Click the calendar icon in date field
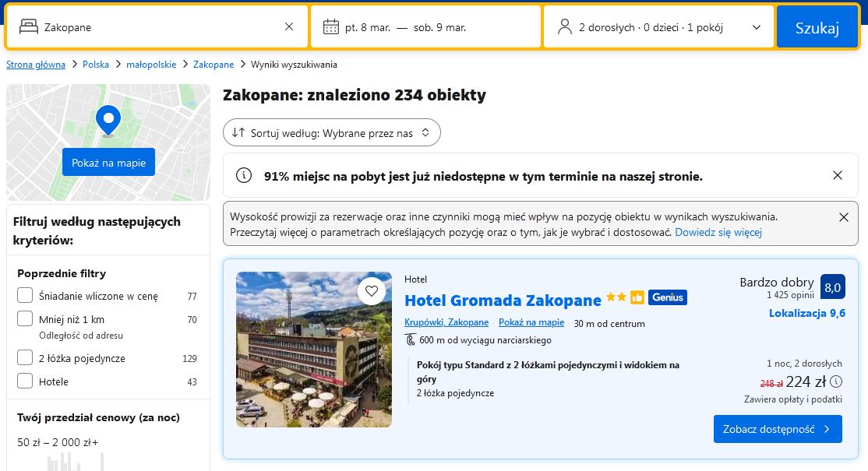This screenshot has height=471, width=868. pyautogui.click(x=331, y=27)
